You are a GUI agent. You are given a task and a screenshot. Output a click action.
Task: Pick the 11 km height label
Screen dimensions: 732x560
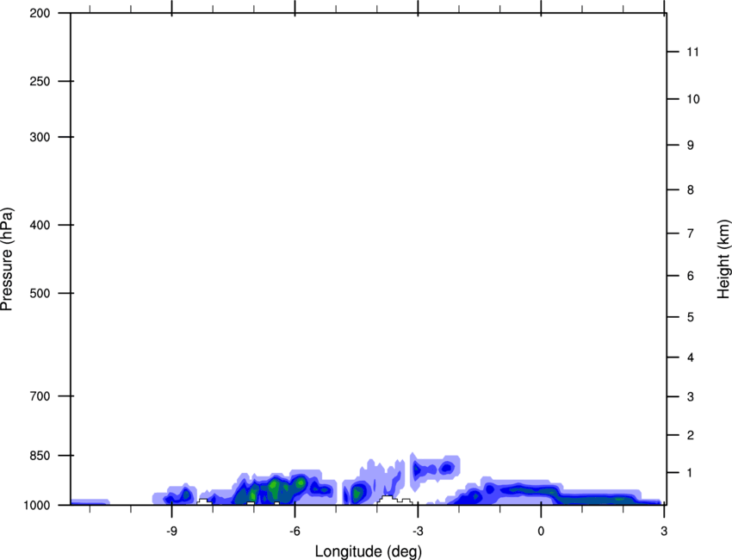pos(692,52)
